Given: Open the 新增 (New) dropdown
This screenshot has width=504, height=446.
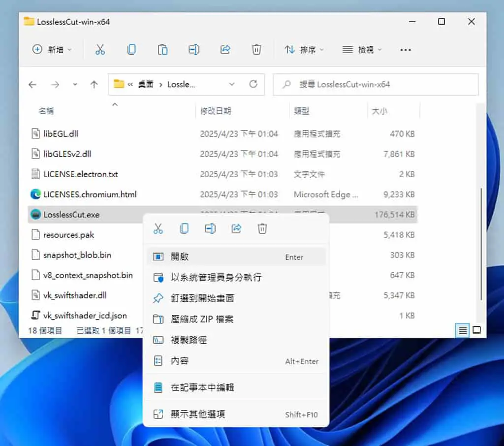Looking at the screenshot, I should (x=52, y=50).
